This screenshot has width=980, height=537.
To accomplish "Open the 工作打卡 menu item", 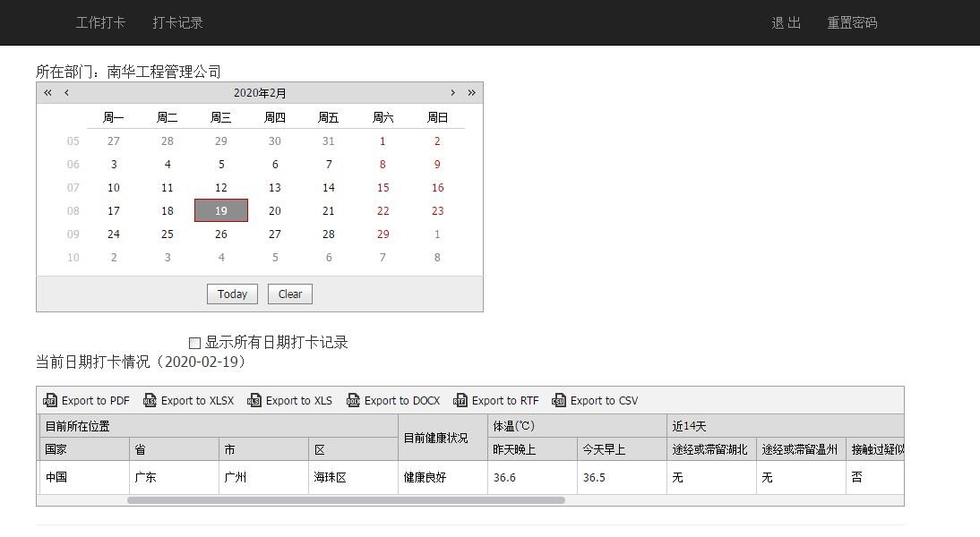I will point(100,23).
